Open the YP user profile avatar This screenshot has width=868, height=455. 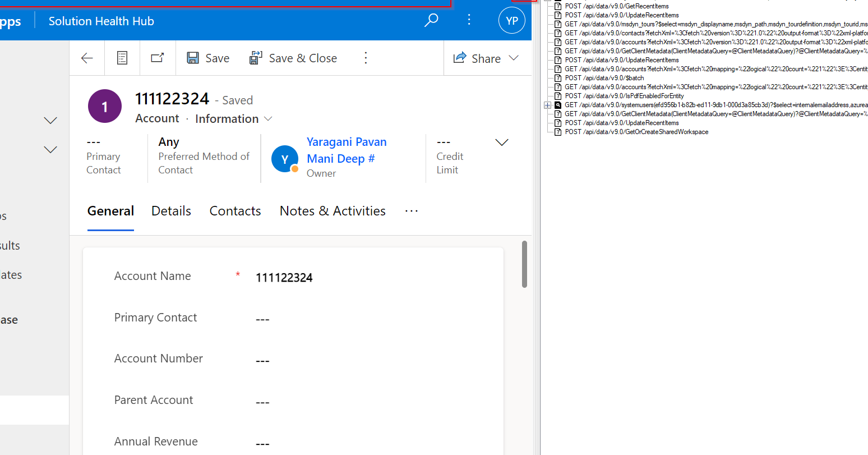[511, 21]
